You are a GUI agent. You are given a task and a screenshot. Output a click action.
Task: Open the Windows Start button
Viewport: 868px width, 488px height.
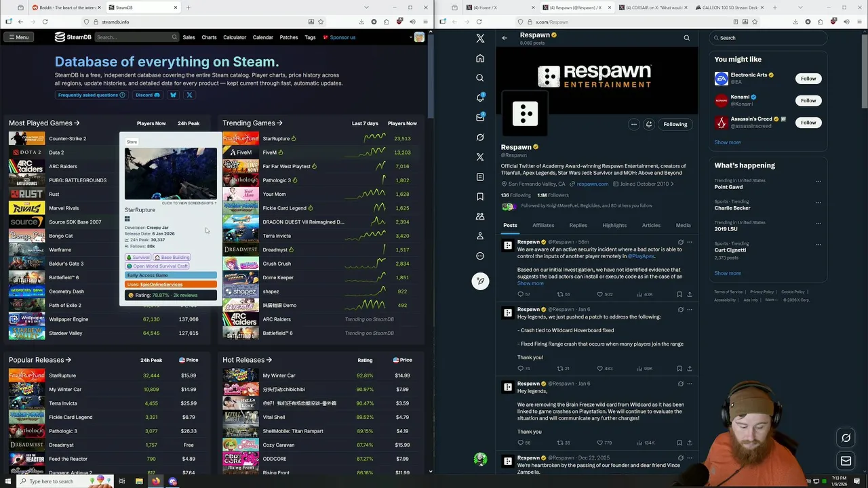[x=8, y=481]
